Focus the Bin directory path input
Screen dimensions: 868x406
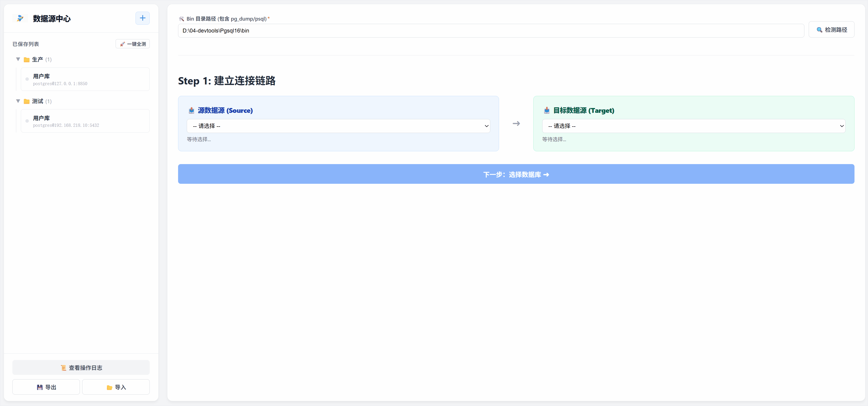[491, 31]
